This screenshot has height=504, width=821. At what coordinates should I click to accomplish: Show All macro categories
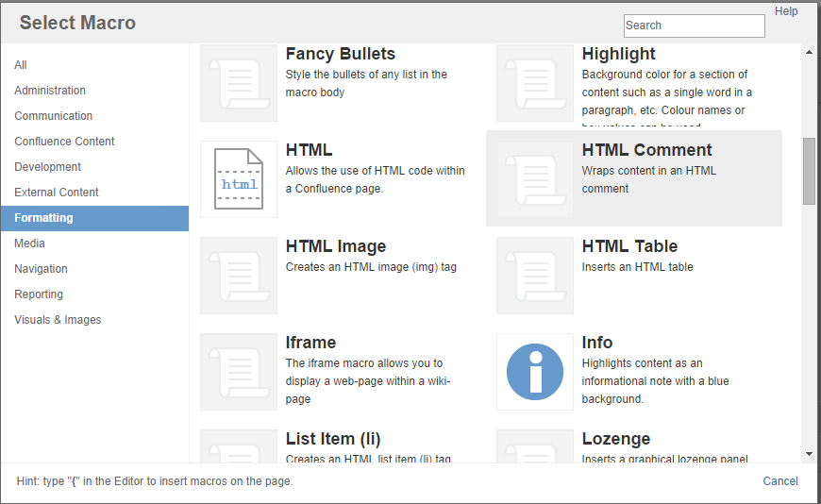[x=94, y=65]
